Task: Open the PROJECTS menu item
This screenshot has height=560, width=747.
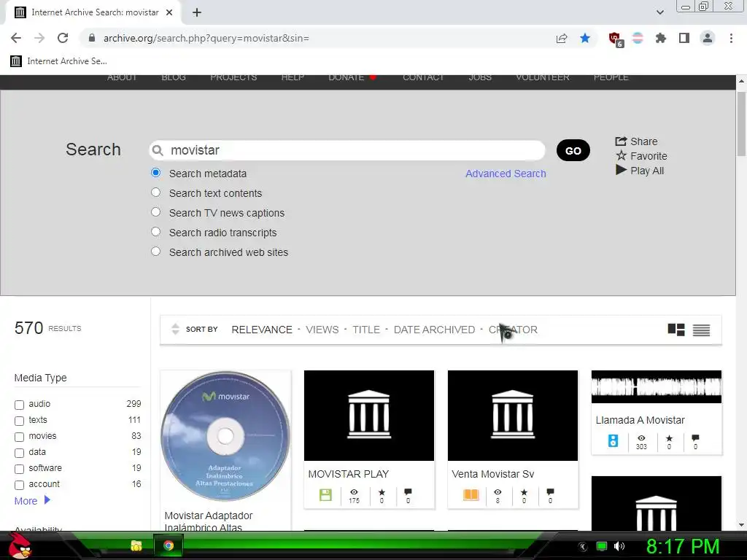Action: (233, 77)
